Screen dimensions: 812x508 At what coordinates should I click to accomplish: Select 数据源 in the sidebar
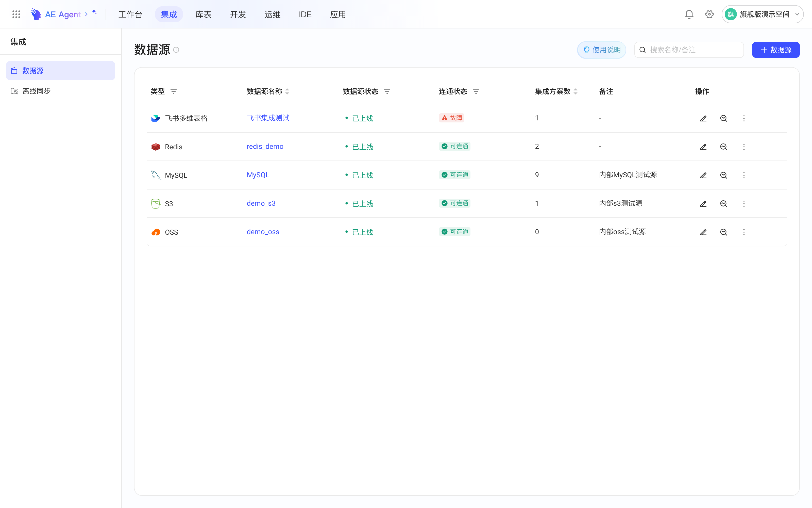click(x=60, y=71)
